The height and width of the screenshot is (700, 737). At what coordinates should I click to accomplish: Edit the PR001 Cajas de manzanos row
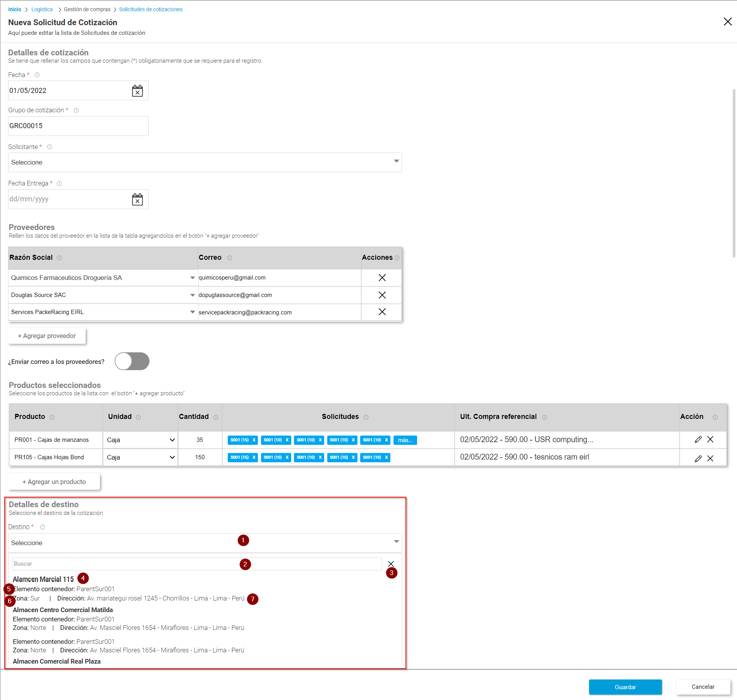coord(698,439)
